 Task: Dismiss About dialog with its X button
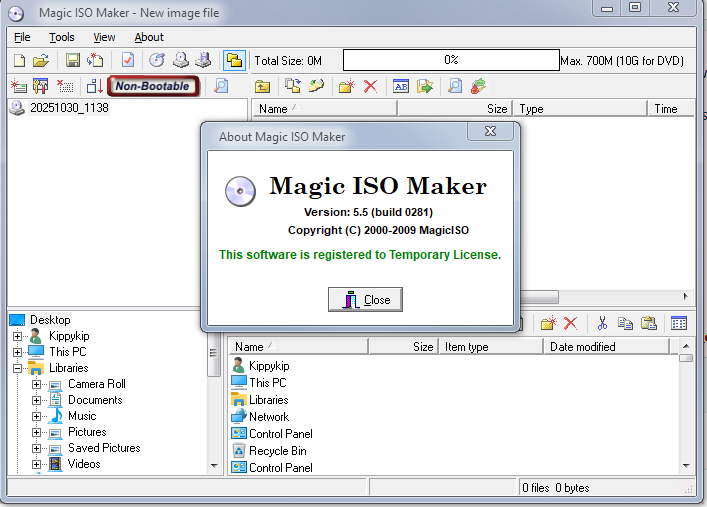tap(490, 131)
